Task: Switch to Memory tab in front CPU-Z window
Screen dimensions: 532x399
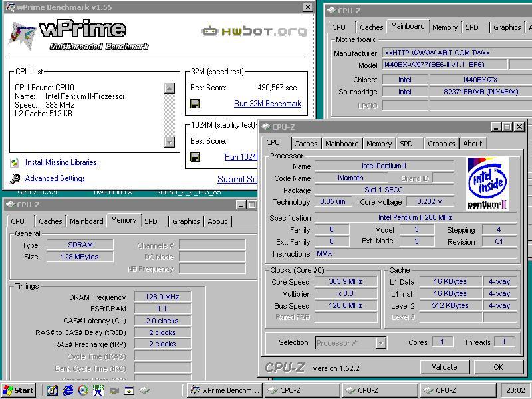Action: (x=379, y=144)
